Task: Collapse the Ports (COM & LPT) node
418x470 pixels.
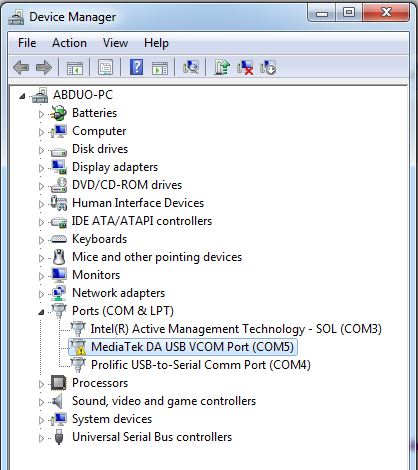Action: pos(41,312)
